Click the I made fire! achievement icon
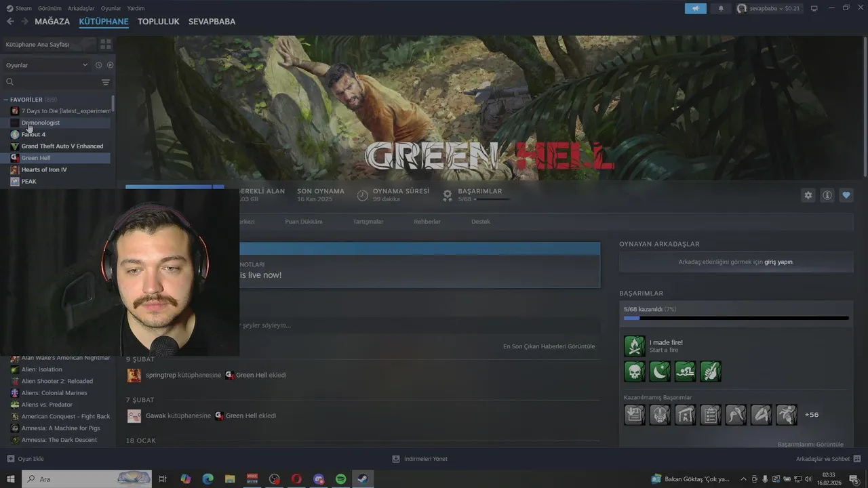The image size is (868, 488). [635, 346]
